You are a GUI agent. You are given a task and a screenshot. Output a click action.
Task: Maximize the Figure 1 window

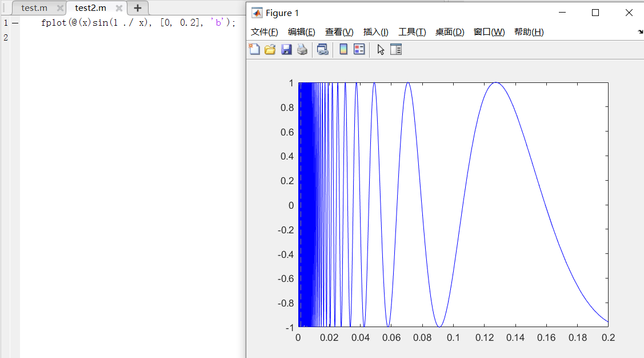[x=595, y=13]
